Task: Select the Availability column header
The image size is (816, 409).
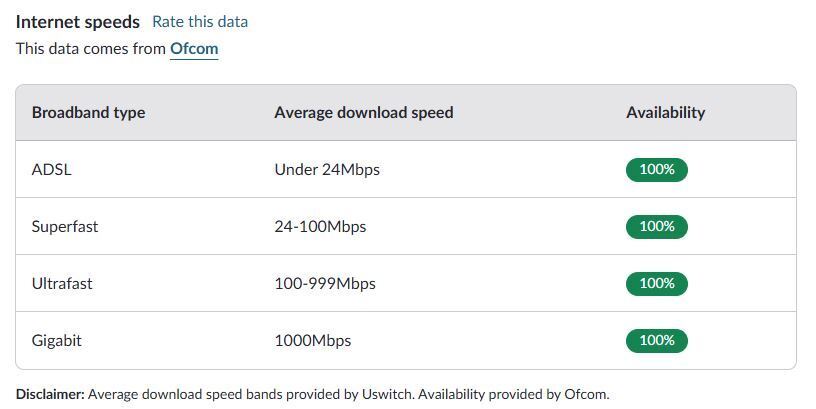Action: point(665,112)
